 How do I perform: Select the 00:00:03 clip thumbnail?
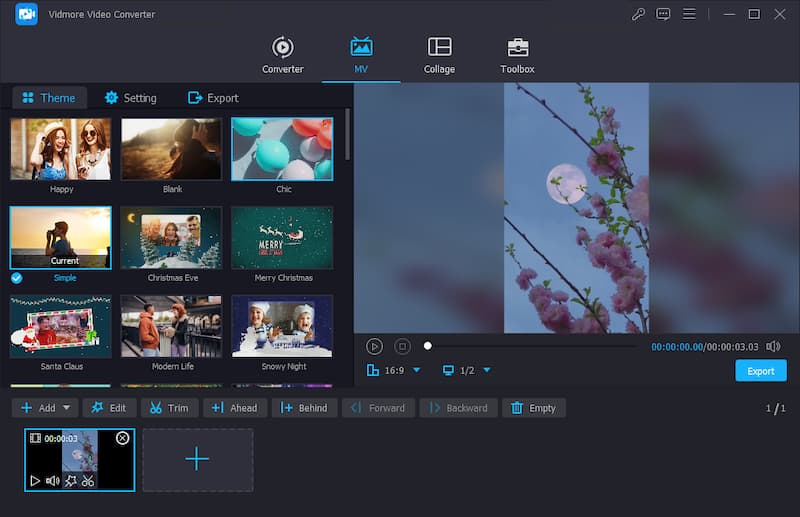click(80, 460)
